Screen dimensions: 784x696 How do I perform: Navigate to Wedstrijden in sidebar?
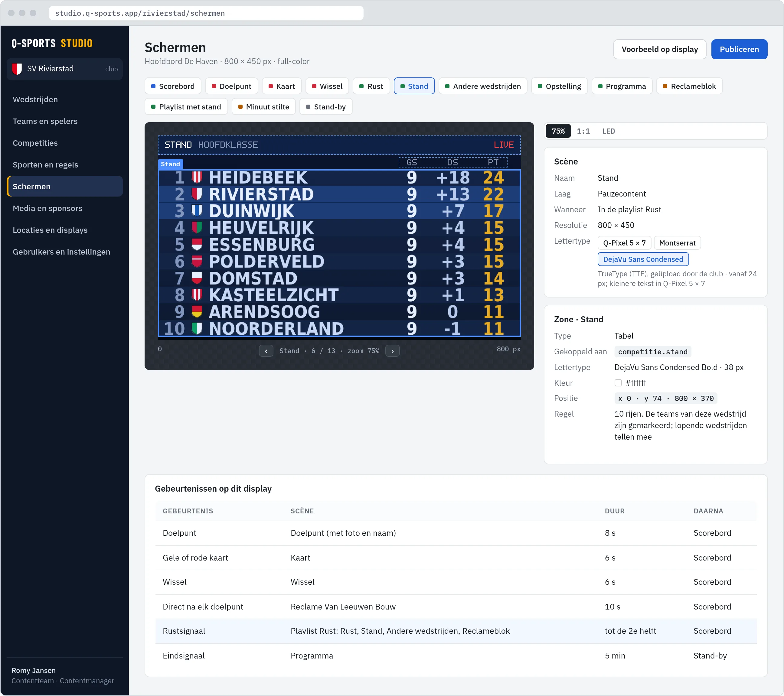[x=64, y=99]
